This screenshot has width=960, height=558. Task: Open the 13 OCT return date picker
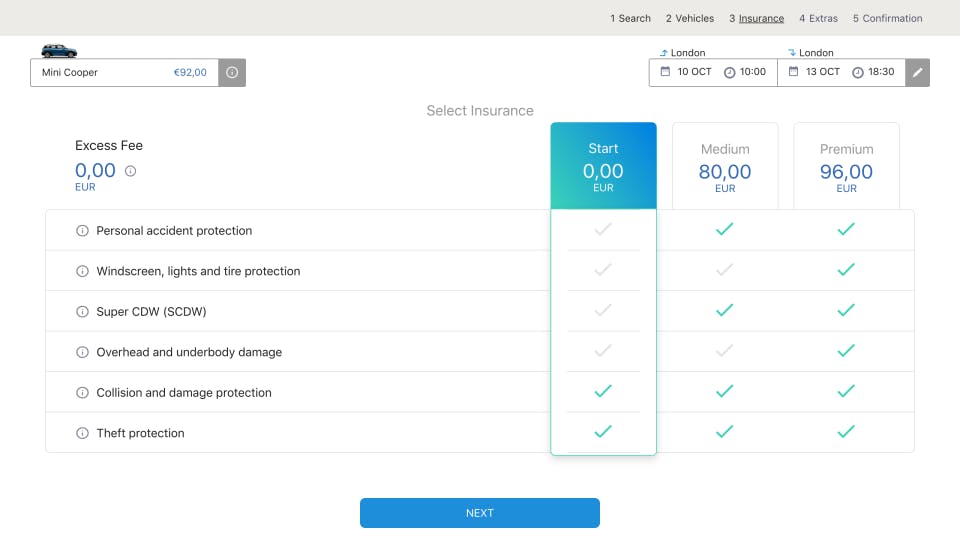(x=814, y=72)
